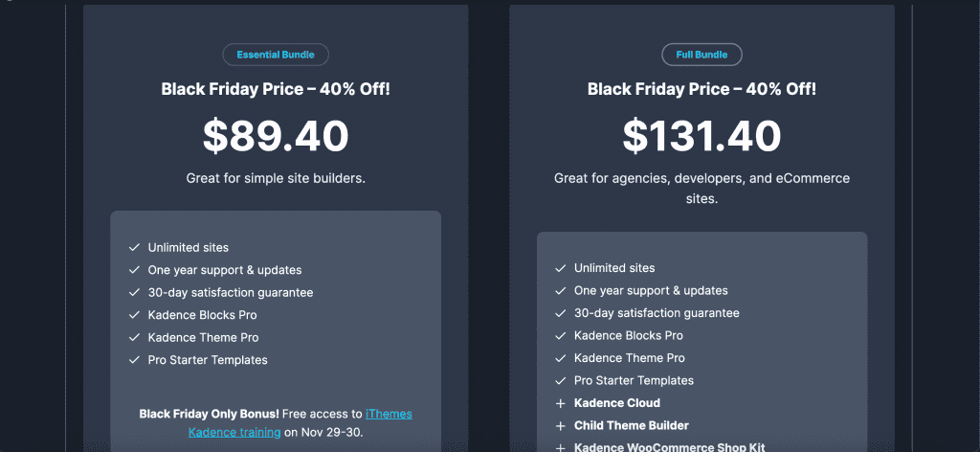The height and width of the screenshot is (452, 980).
Task: Click the checkmark beside 30-day satisfaction guarantee in Full Bundle
Action: coord(560,313)
